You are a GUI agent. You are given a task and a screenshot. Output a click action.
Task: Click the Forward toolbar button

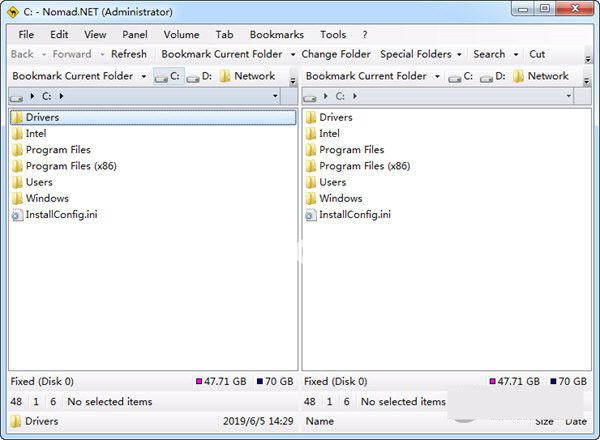[x=72, y=54]
